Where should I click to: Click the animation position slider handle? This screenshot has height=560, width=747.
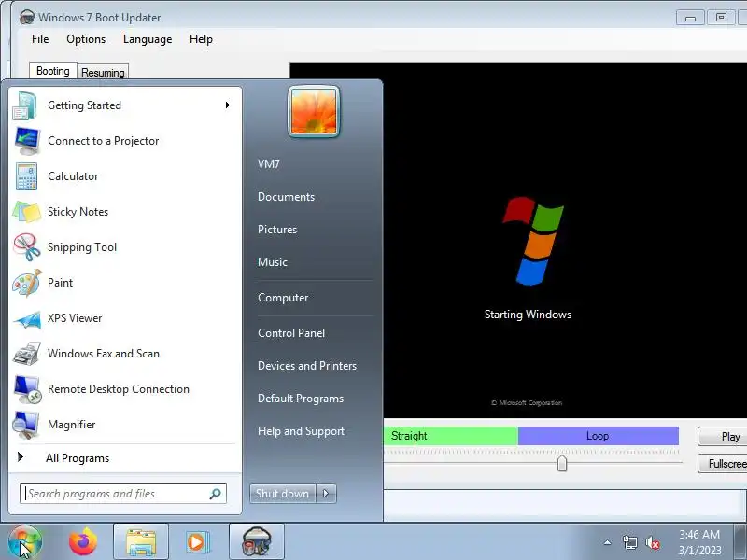[x=562, y=463]
